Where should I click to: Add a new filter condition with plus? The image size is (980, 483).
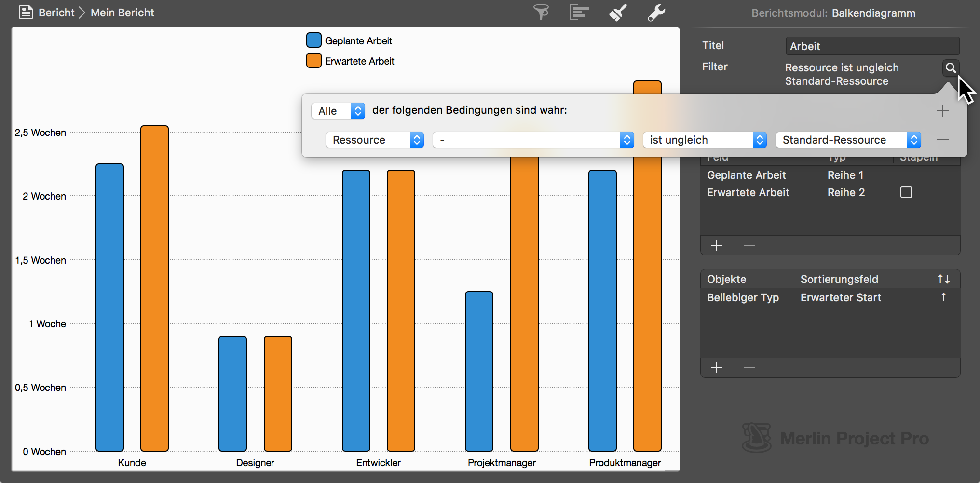(x=942, y=111)
